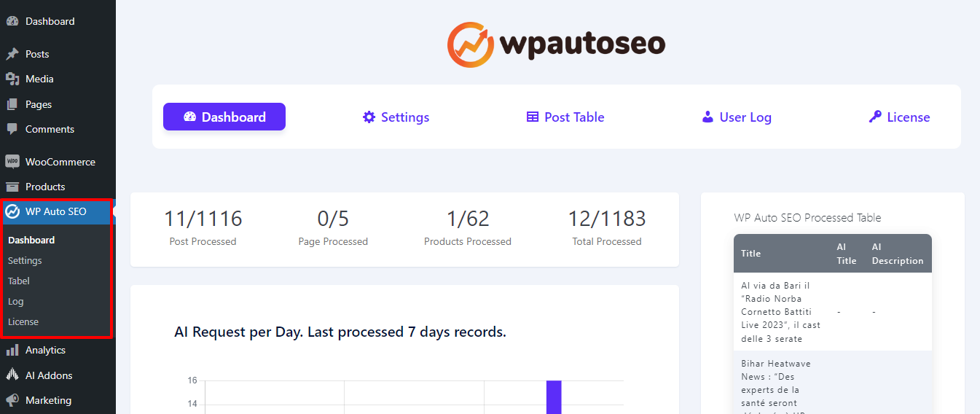
Task: Click the purple bar in the chart
Action: pos(554,397)
